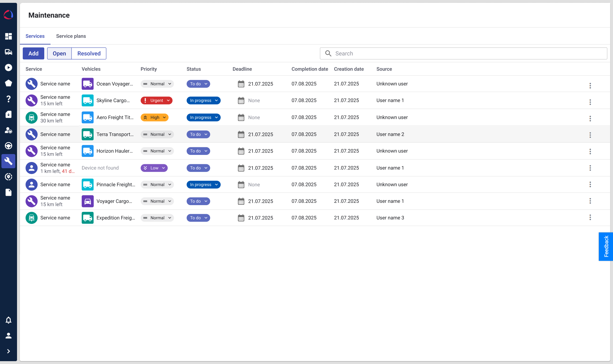Open High priority dropdown for Aero Freight
This screenshot has width=613, height=364.
point(154,117)
